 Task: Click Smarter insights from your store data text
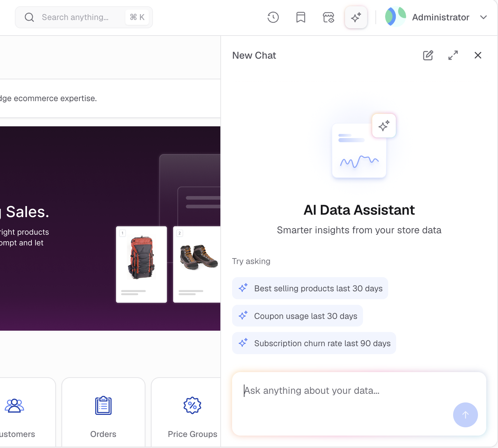coord(359,230)
